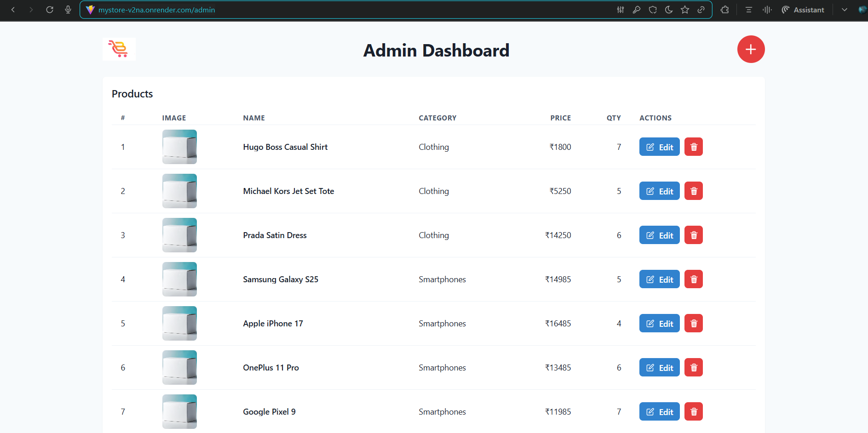Go back to the previous page
The image size is (868, 433).
click(x=13, y=10)
